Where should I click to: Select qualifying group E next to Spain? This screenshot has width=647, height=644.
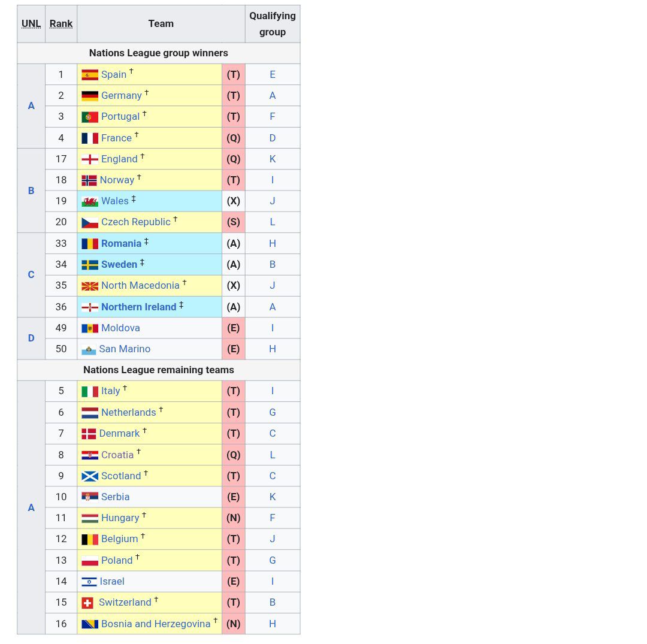pyautogui.click(x=273, y=74)
